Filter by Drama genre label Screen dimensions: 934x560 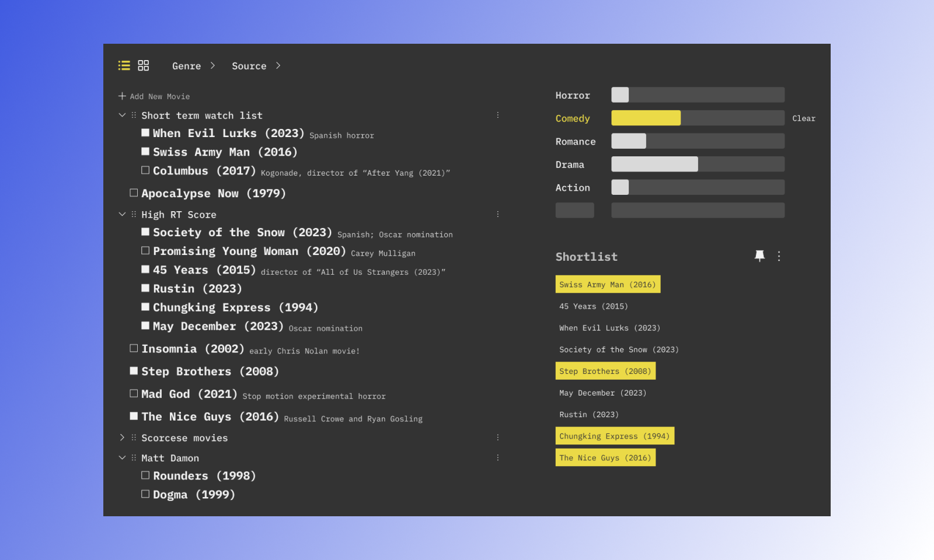[570, 164]
